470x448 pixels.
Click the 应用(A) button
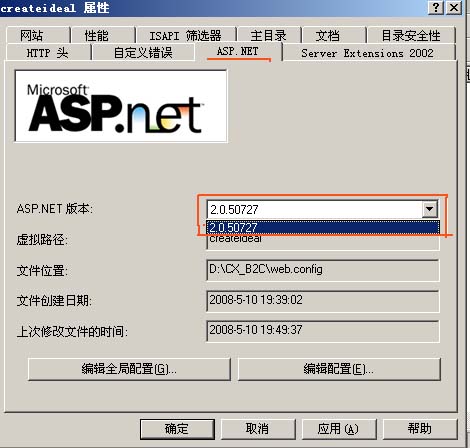[339, 429]
